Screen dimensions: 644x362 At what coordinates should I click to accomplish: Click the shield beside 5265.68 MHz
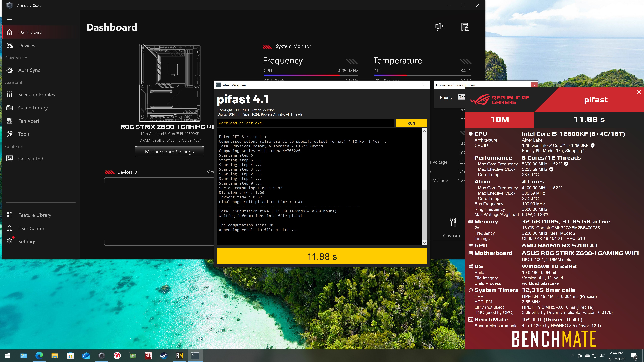click(551, 169)
